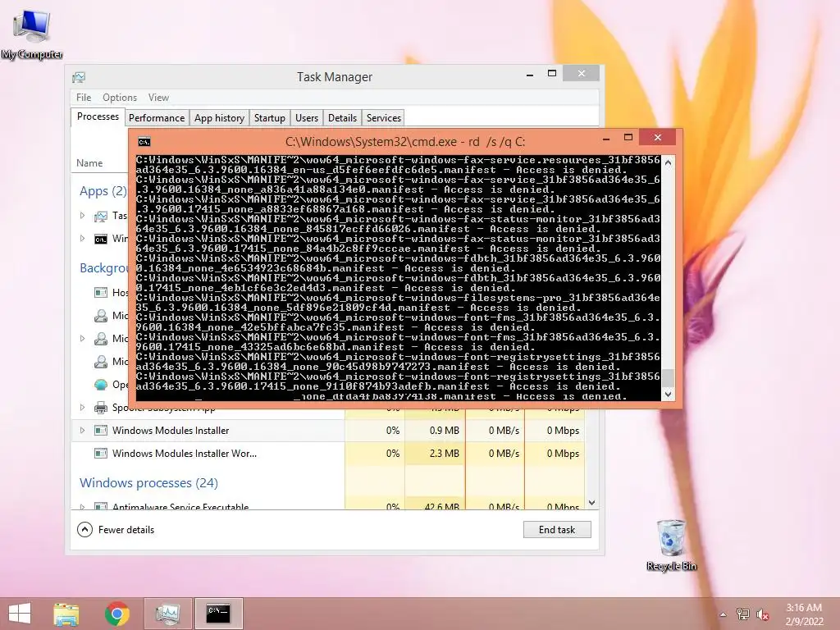
Task: Expand the Task Manager app row
Action: [x=82, y=216]
